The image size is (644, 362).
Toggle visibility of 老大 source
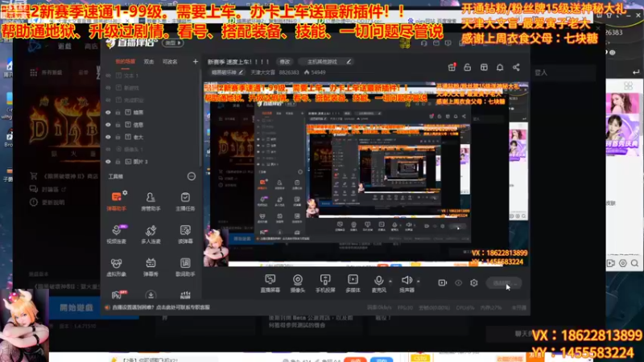click(108, 137)
